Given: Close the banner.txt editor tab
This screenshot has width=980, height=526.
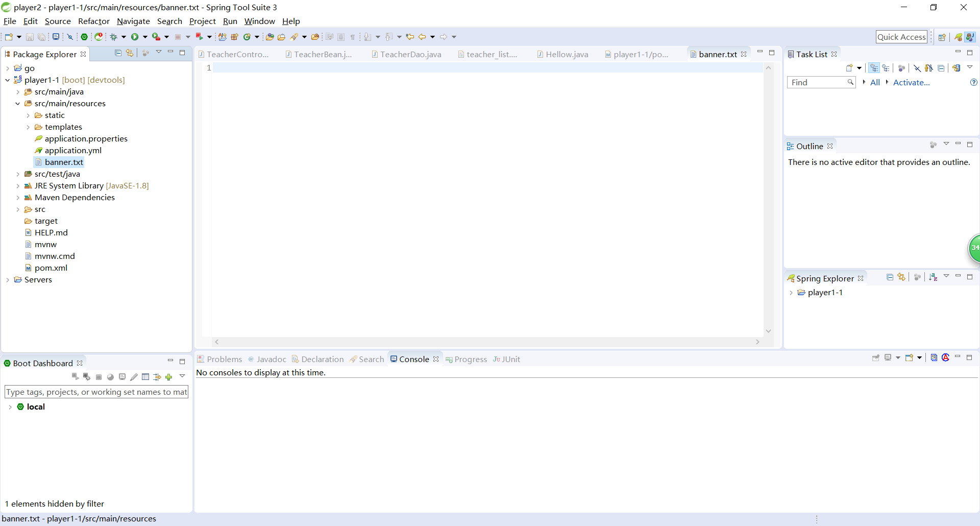Looking at the screenshot, I should coord(744,54).
